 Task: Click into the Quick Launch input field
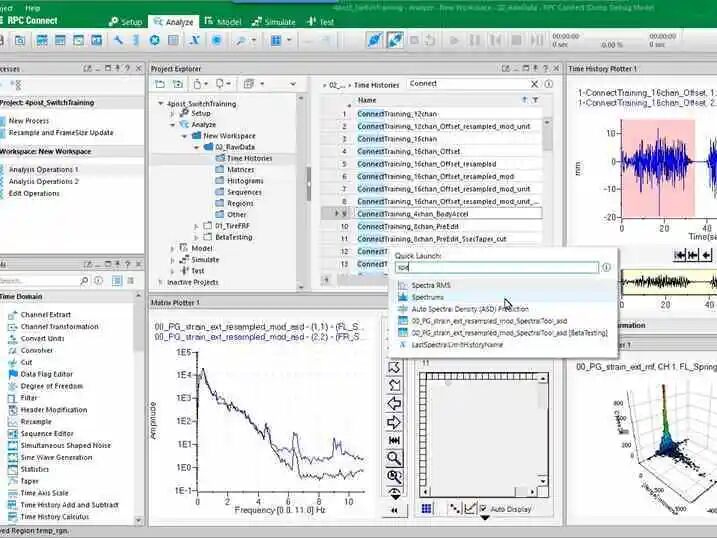pyautogui.click(x=497, y=267)
